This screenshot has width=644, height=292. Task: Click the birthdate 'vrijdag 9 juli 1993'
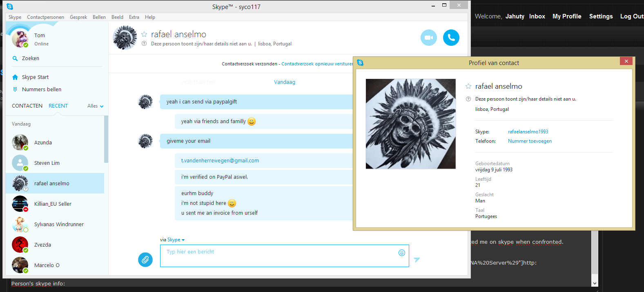(x=494, y=170)
